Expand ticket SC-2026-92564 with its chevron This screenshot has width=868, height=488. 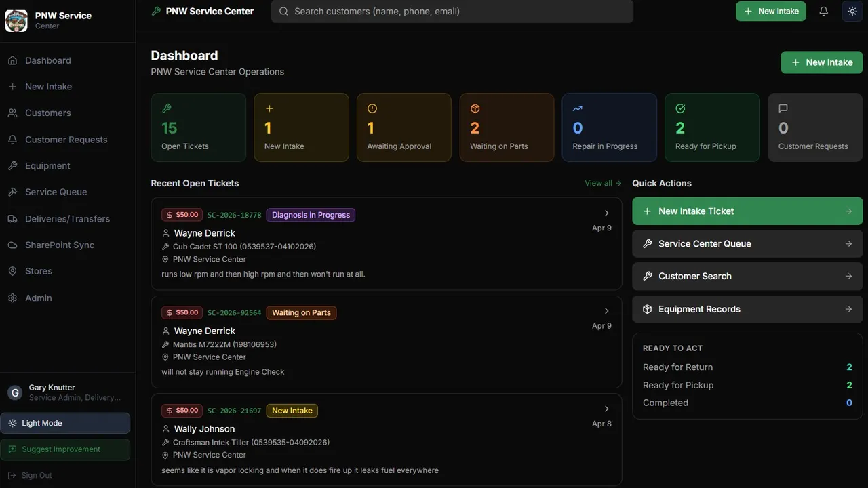pyautogui.click(x=606, y=311)
